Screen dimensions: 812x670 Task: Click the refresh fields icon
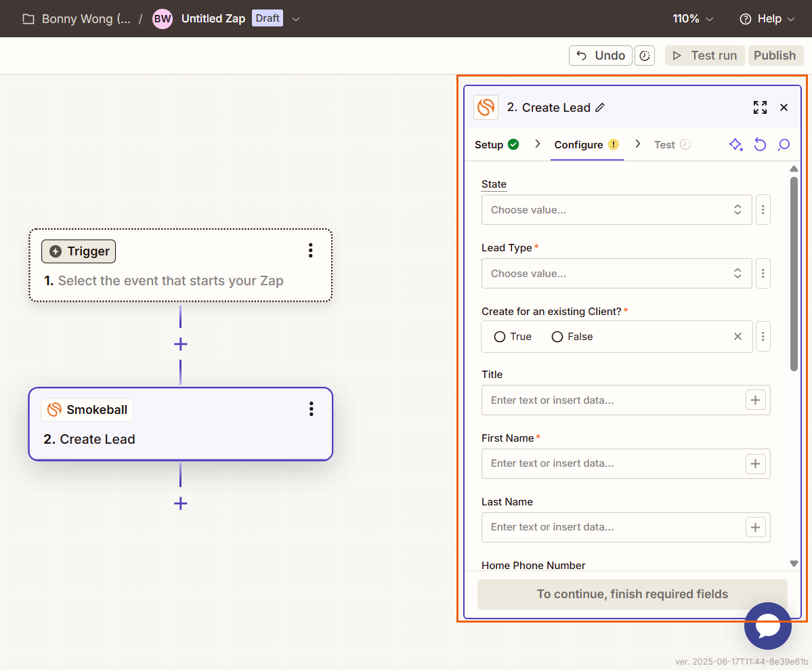tap(760, 144)
